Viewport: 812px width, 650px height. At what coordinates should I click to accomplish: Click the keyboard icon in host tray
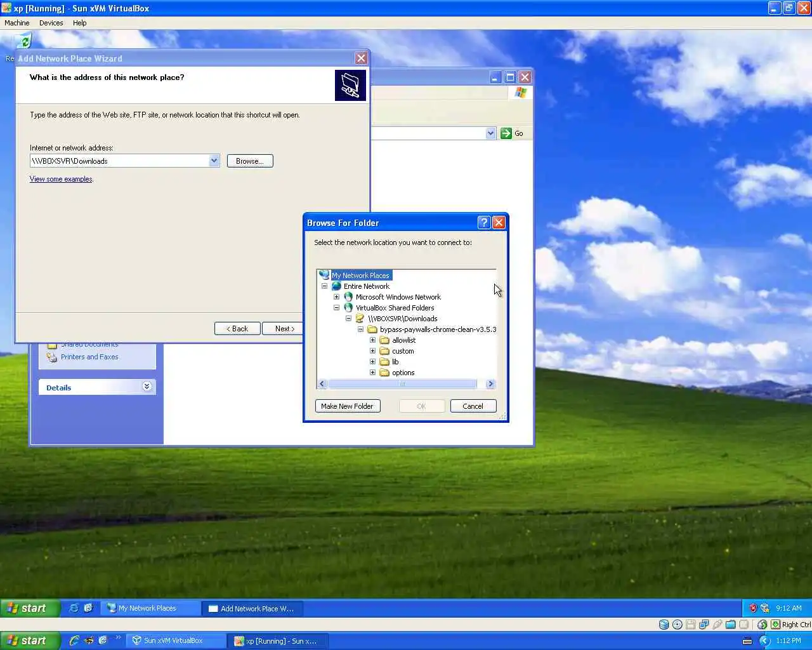pyautogui.click(x=747, y=641)
